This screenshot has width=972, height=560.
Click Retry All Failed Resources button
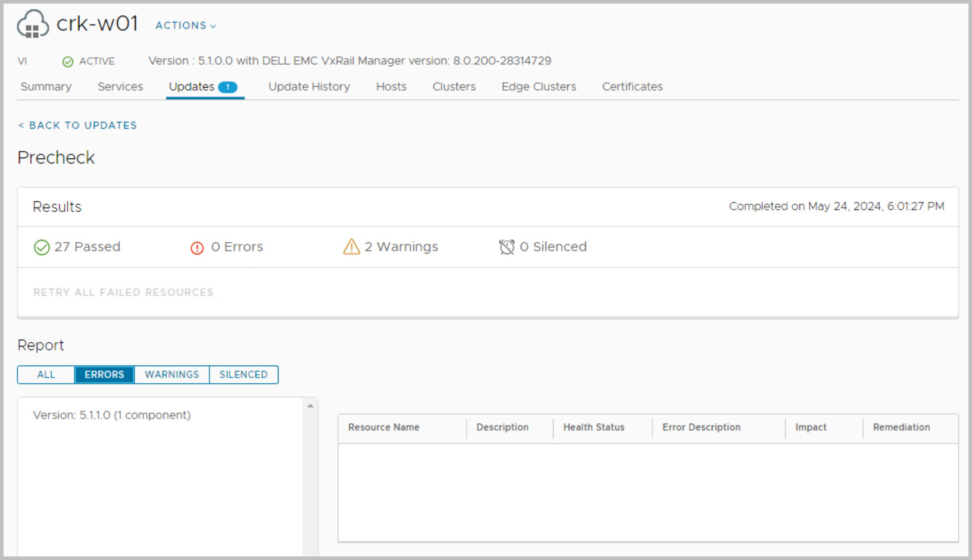pyautogui.click(x=123, y=292)
